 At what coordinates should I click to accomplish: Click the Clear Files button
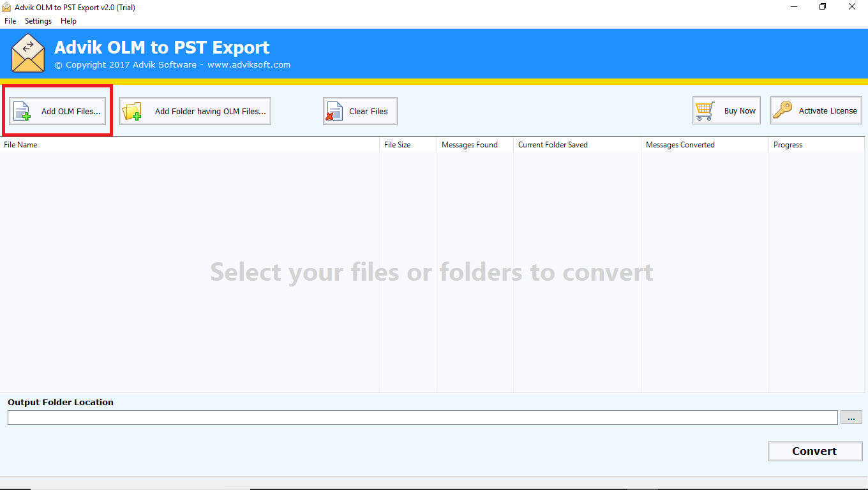tap(360, 111)
